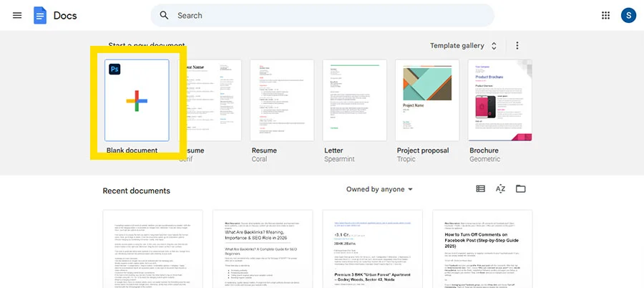Click into the Search field

point(323,16)
